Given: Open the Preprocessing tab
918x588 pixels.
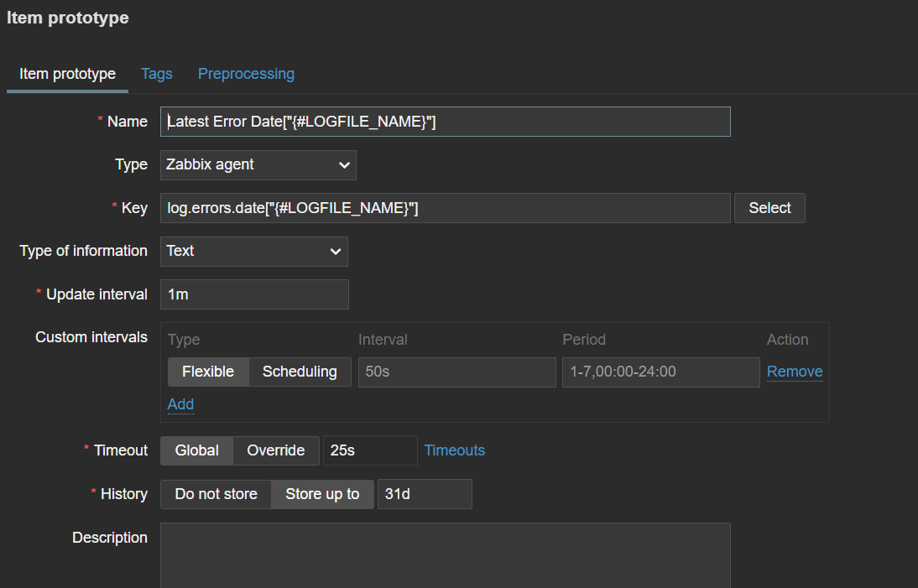Looking at the screenshot, I should (x=246, y=74).
